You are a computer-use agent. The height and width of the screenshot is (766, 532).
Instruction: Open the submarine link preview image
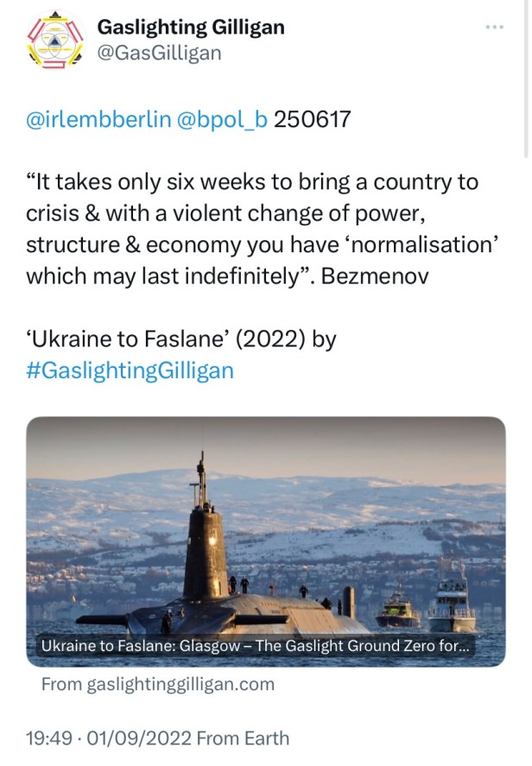click(265, 527)
